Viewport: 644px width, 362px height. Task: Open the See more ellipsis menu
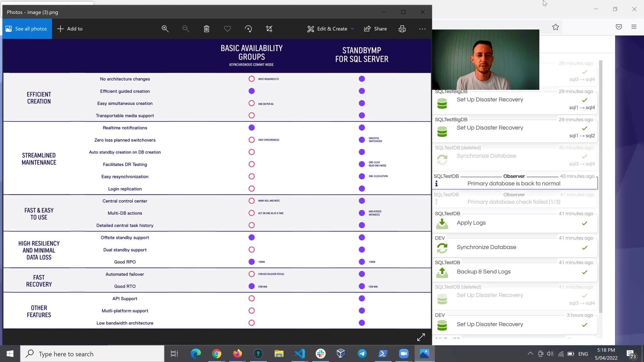click(x=422, y=29)
